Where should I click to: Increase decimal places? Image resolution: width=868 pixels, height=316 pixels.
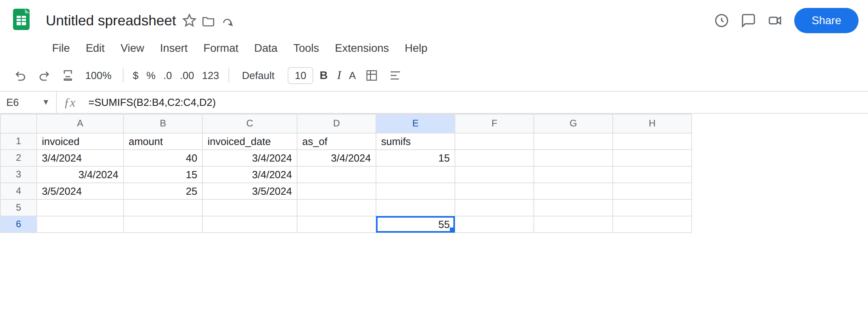tap(187, 75)
